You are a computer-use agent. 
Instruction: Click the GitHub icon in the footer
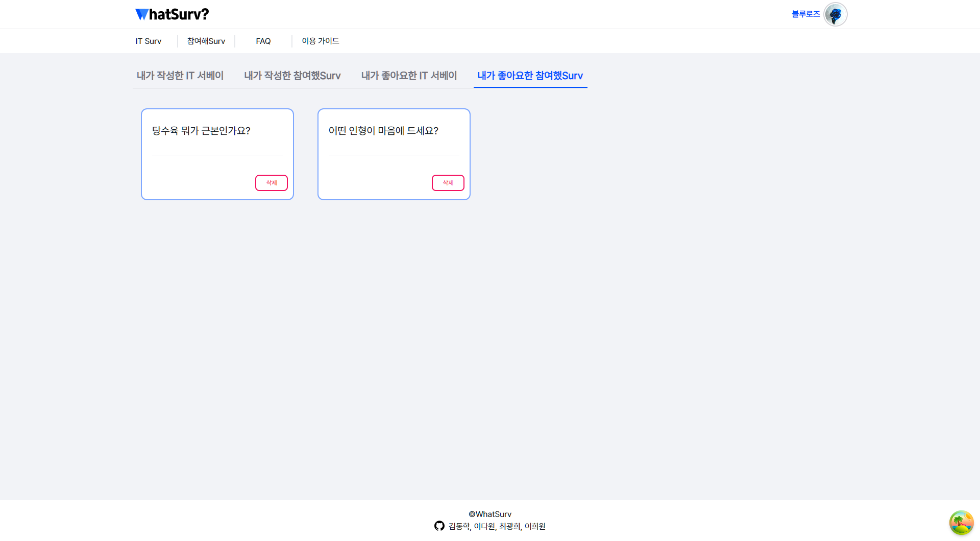pyautogui.click(x=439, y=526)
